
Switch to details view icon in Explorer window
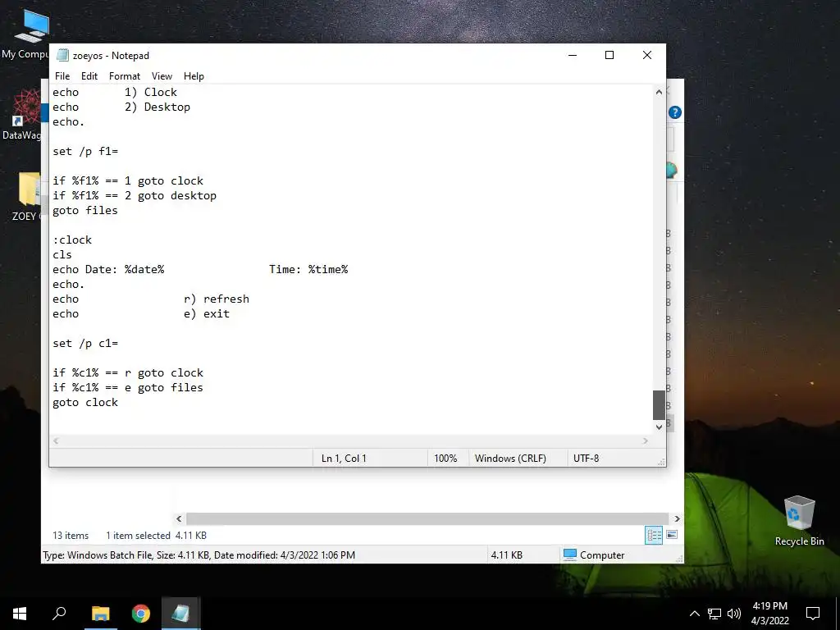654,535
